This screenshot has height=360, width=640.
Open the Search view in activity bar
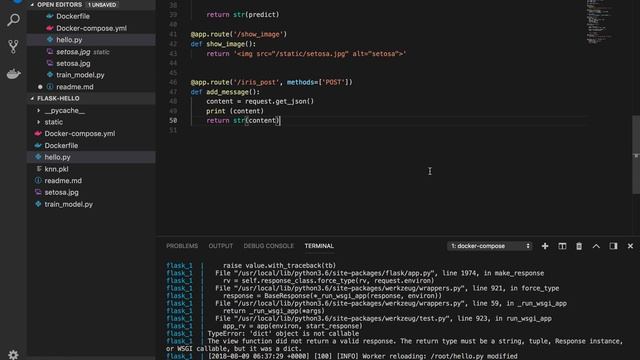coord(13,20)
